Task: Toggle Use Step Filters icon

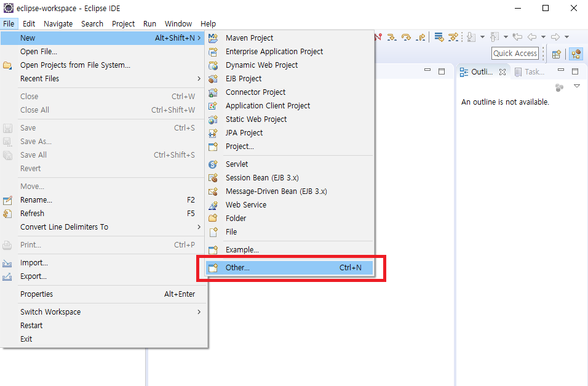Action: [x=453, y=37]
